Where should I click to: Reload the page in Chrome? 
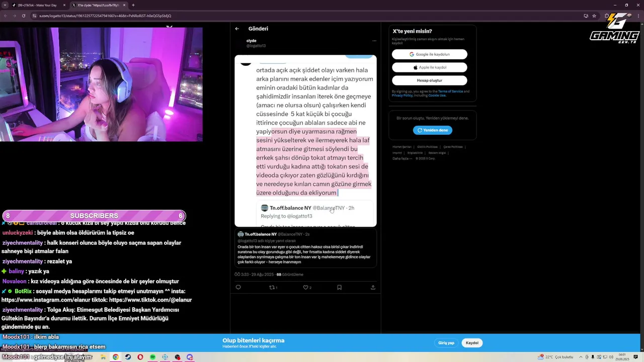click(23, 16)
